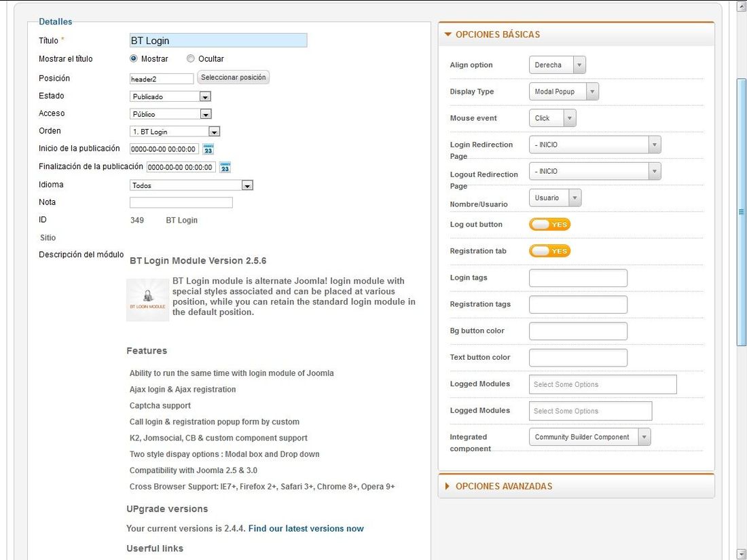Open the Logout Redirection Page dropdown

click(x=595, y=172)
